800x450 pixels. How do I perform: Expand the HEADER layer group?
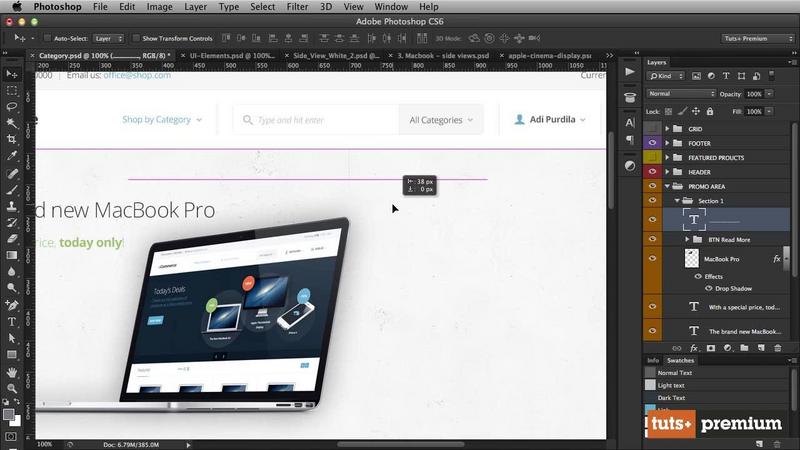[667, 172]
